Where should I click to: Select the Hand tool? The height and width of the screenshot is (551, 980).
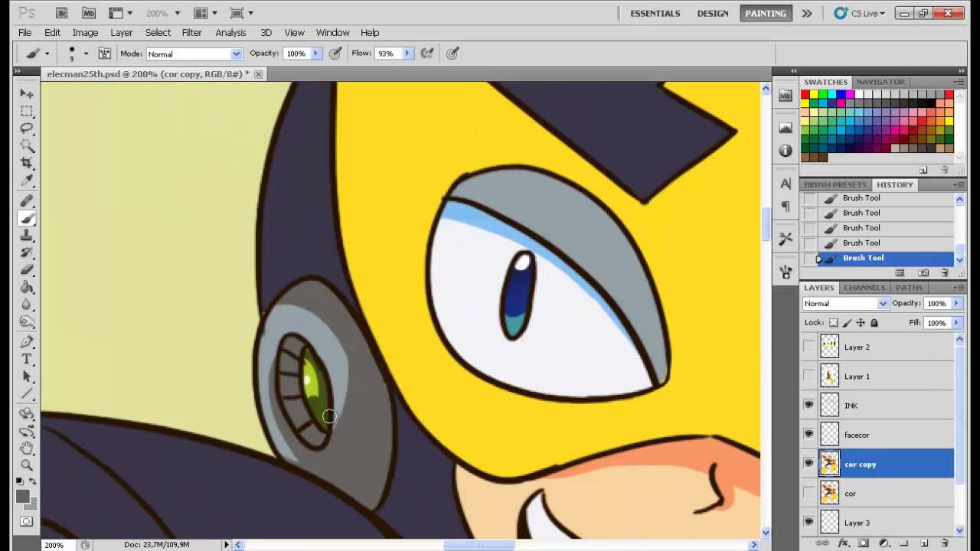(27, 448)
